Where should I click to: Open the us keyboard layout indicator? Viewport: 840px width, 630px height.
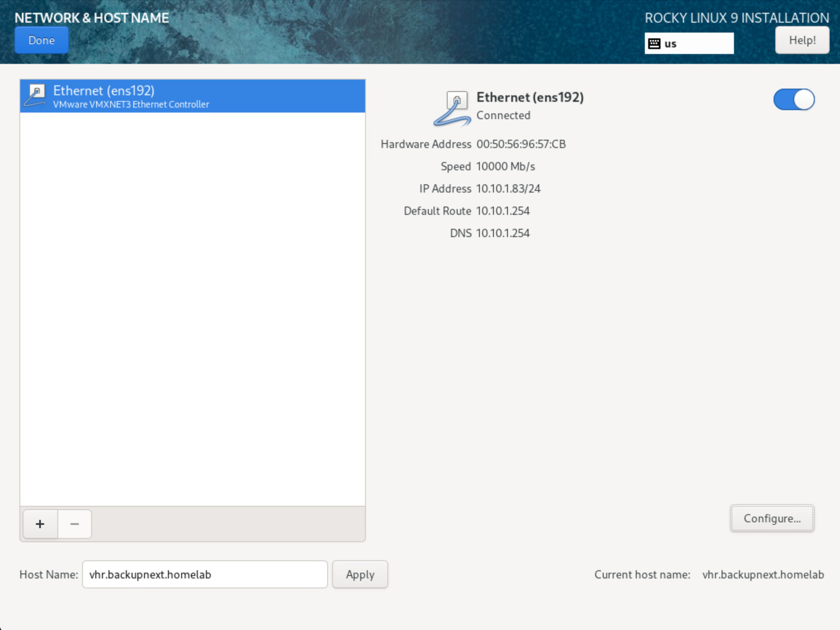tap(689, 43)
